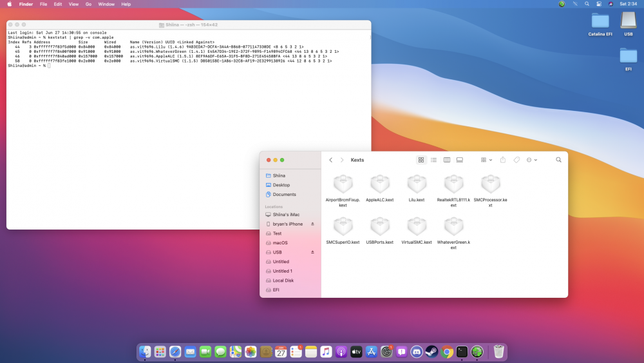The height and width of the screenshot is (363, 644).
Task: Switch Finder to list view
Action: tap(433, 160)
